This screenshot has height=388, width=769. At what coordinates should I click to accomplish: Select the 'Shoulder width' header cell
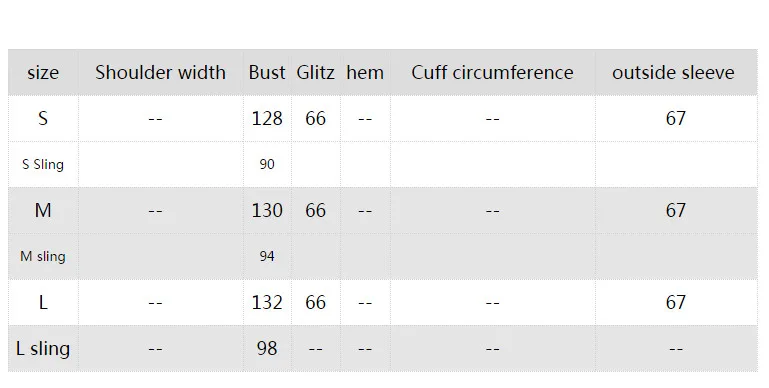click(x=160, y=73)
